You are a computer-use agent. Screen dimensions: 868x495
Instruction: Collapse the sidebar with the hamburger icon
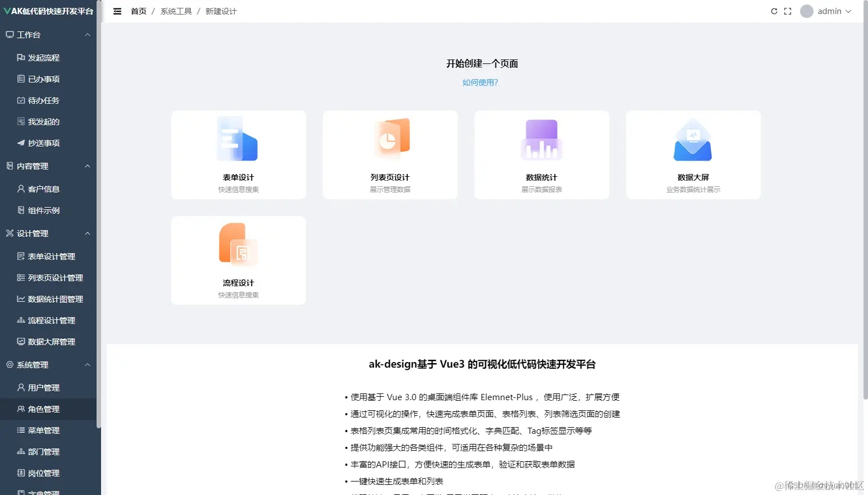pyautogui.click(x=117, y=11)
